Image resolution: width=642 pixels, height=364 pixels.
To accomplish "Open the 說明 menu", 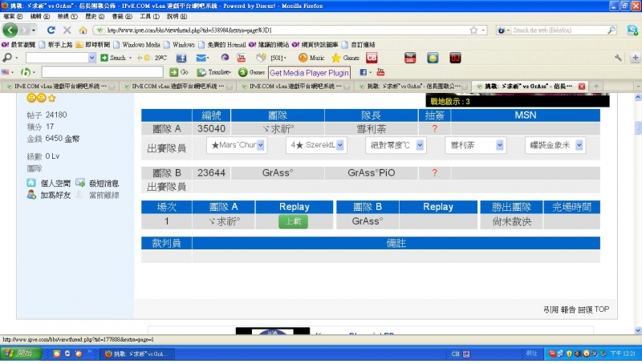I will [177, 16].
